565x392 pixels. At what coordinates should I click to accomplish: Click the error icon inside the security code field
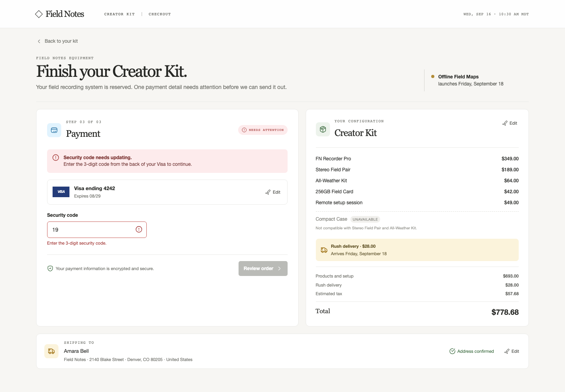[x=139, y=229]
